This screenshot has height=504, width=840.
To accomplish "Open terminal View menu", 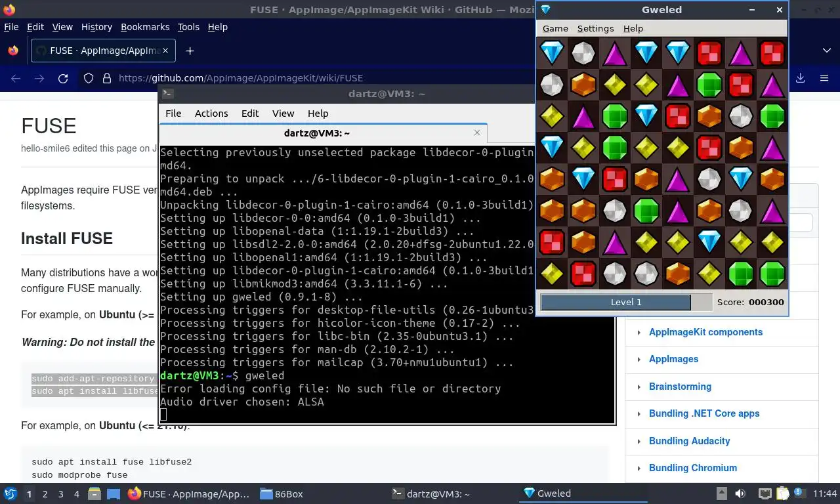I will [283, 113].
